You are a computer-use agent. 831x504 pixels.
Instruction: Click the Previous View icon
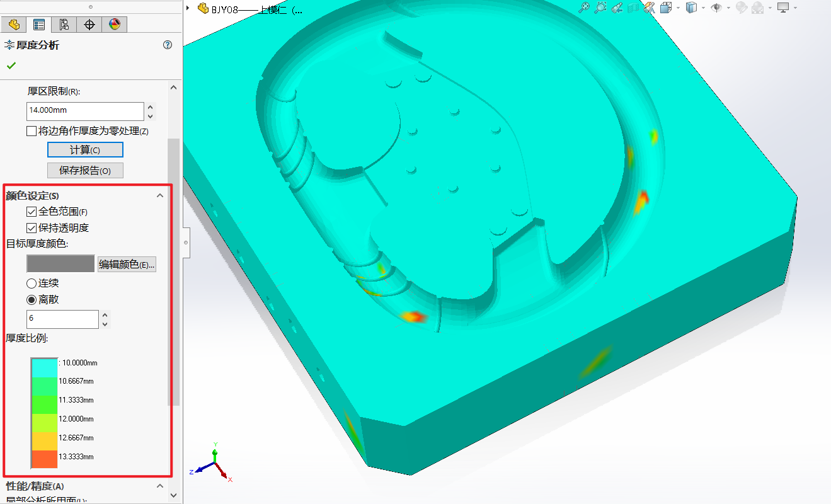(617, 8)
